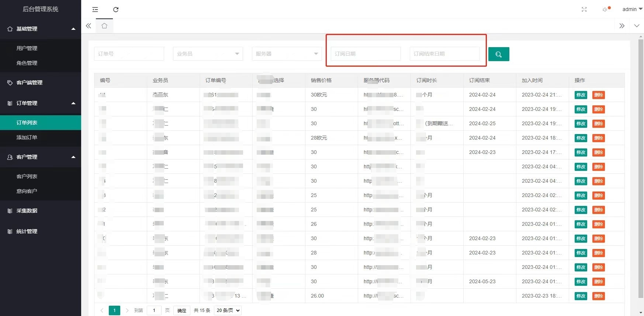Focus the 订单号 input field

point(129,54)
